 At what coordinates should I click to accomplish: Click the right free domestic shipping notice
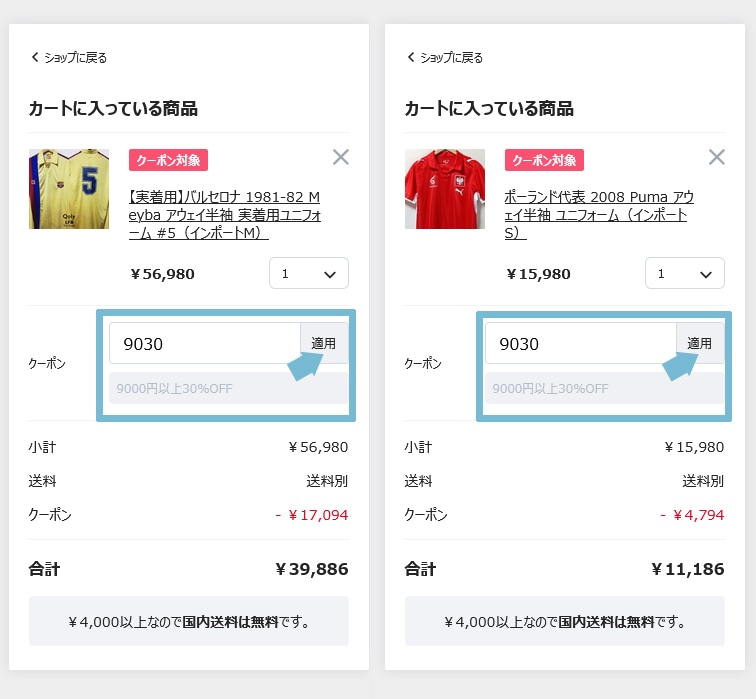pos(565,622)
